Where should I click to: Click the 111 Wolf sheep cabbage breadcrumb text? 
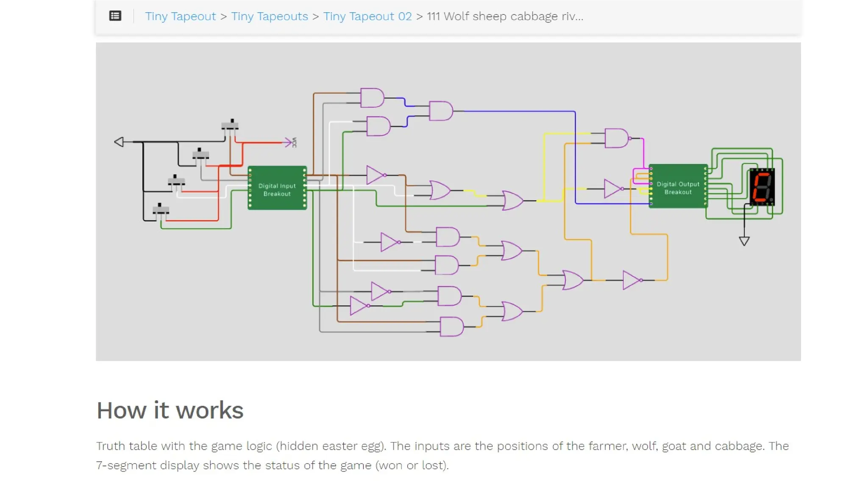(x=505, y=16)
